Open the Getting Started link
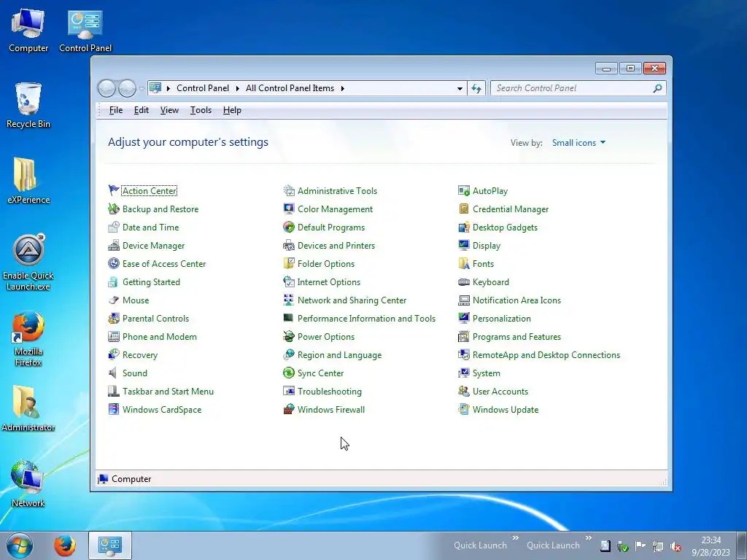747x560 pixels. coord(151,282)
